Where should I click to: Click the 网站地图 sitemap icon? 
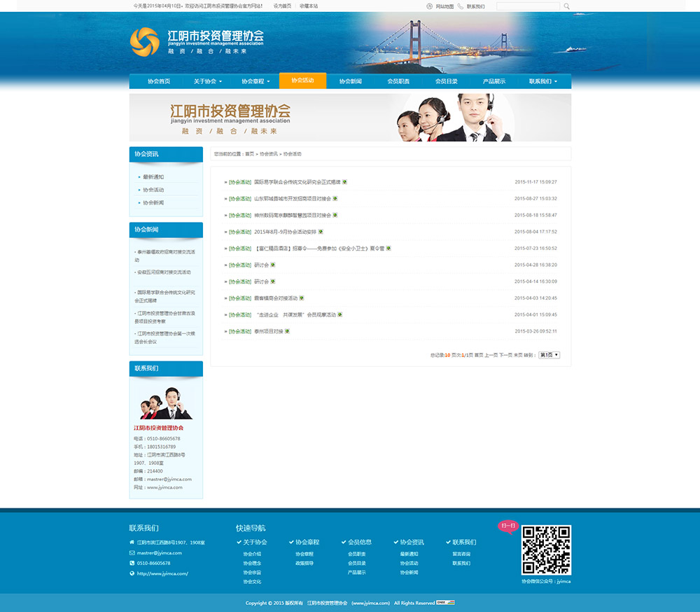(x=430, y=6)
